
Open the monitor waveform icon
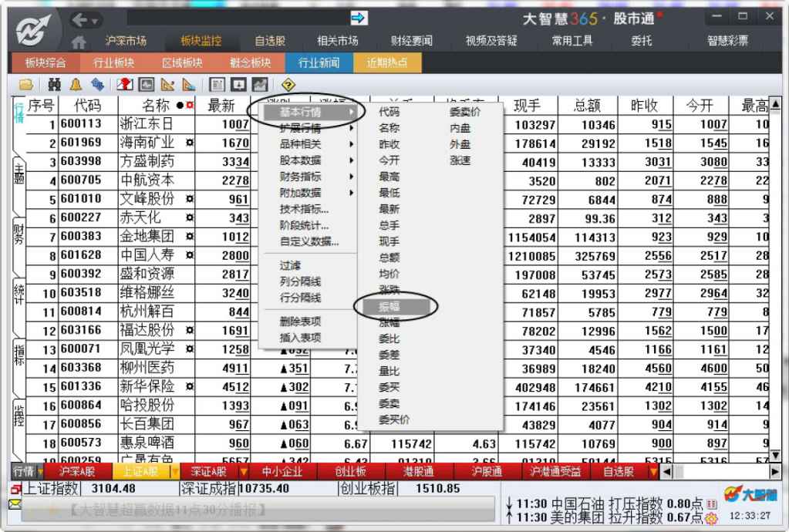point(147,85)
